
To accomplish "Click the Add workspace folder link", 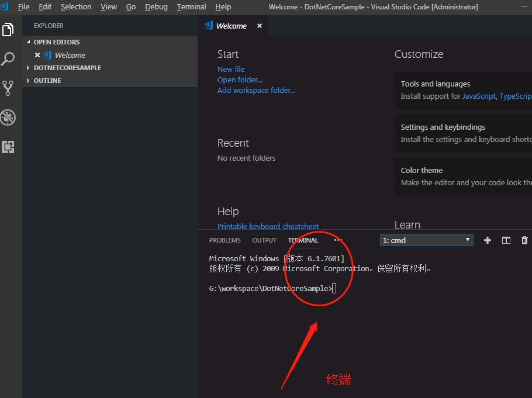I will point(256,91).
